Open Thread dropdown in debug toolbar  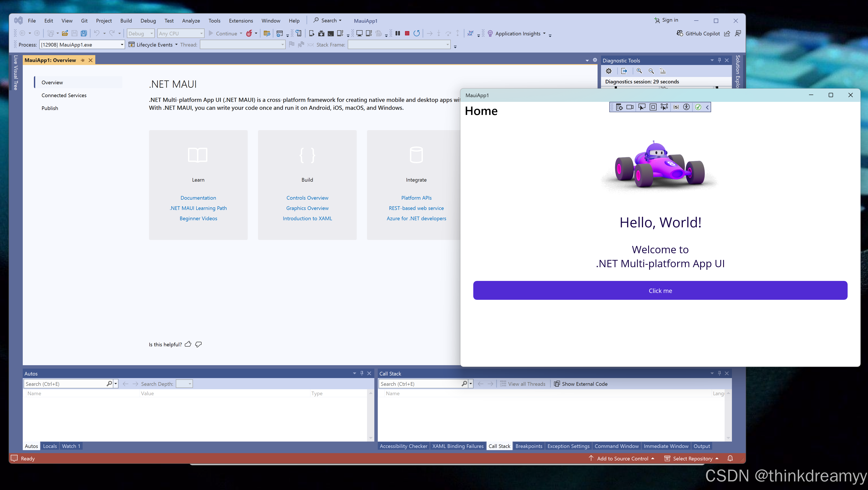[x=242, y=44]
